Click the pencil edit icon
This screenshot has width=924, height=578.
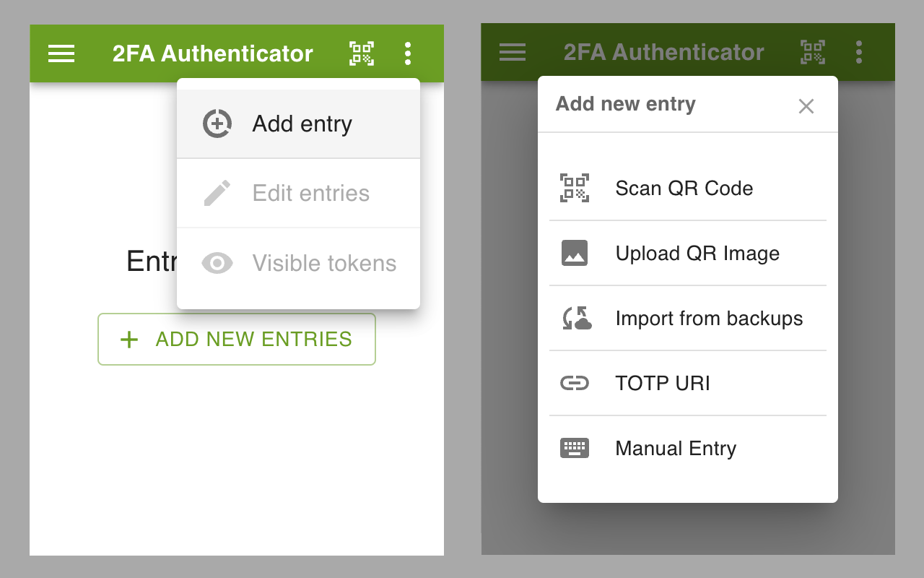[x=217, y=194]
